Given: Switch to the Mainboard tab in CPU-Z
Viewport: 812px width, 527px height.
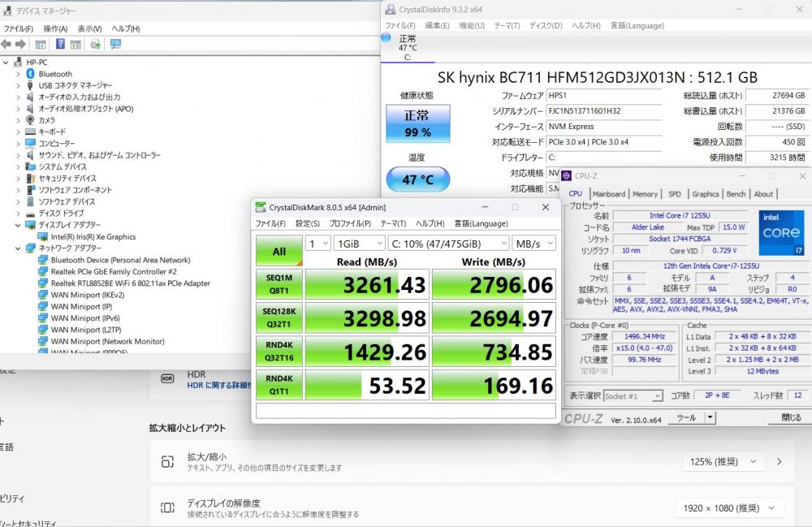Looking at the screenshot, I should (x=609, y=194).
